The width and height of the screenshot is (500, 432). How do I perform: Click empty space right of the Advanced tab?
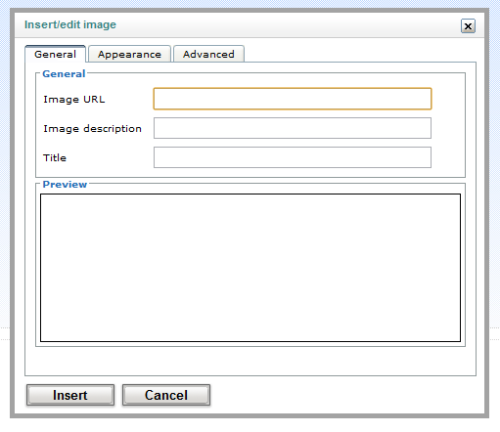coord(360,53)
